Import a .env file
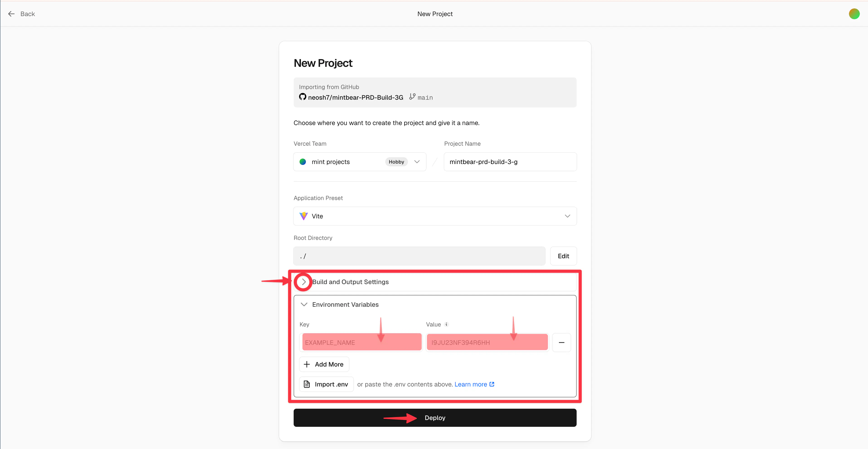 [326, 384]
